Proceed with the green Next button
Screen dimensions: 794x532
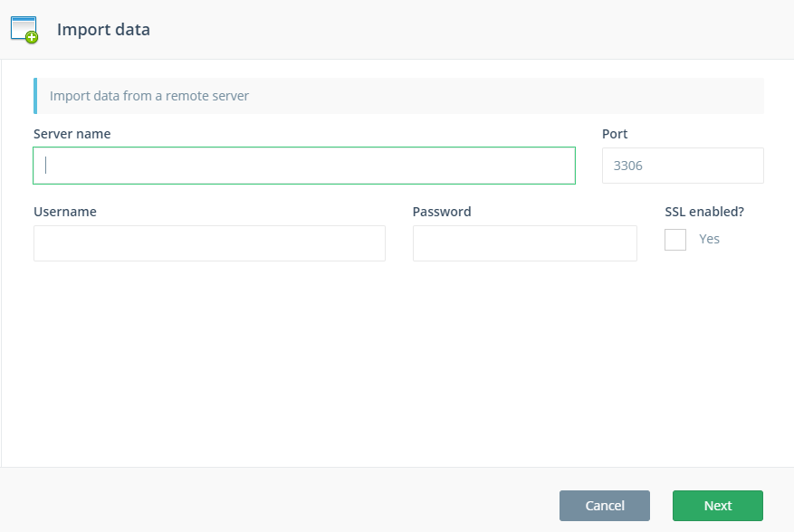(x=717, y=506)
